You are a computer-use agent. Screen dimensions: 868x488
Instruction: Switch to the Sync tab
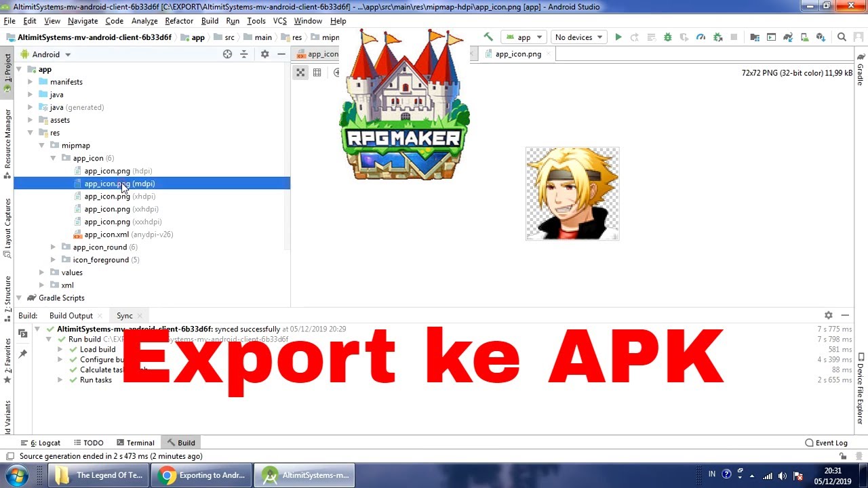click(124, 316)
